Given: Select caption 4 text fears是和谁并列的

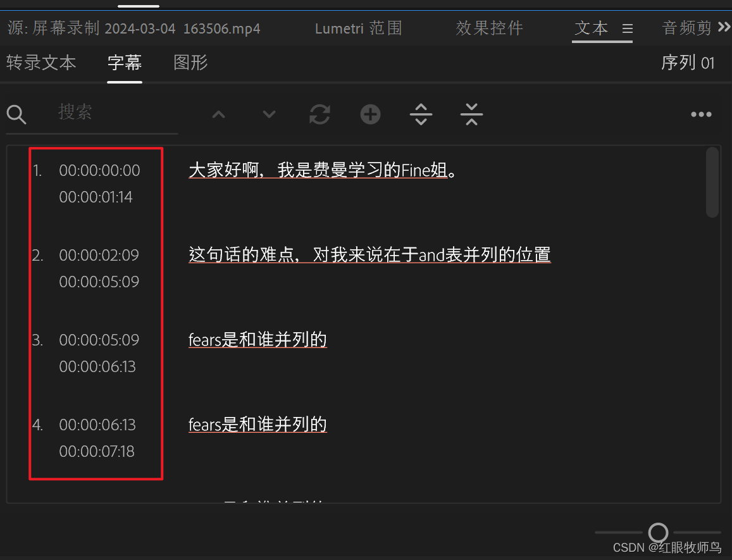Looking at the screenshot, I should point(257,425).
